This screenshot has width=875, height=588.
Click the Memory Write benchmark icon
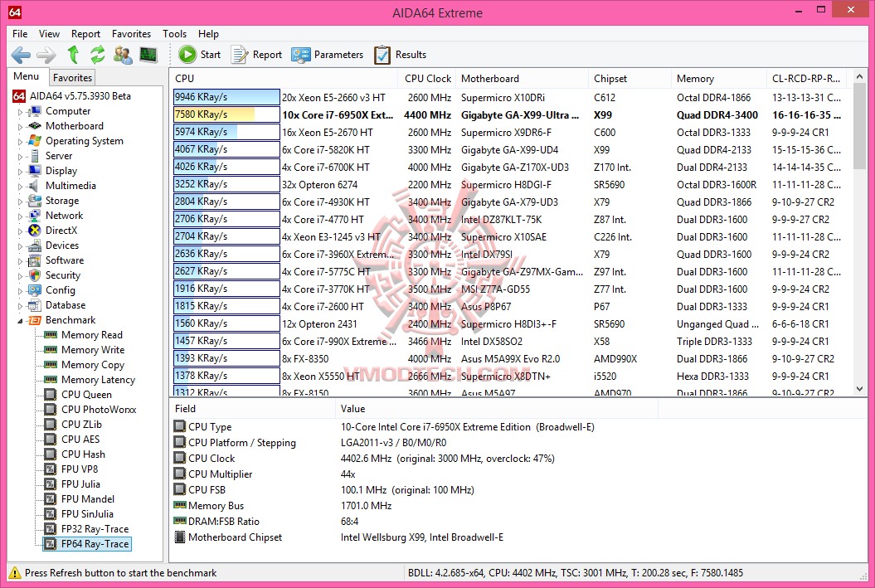(x=51, y=350)
